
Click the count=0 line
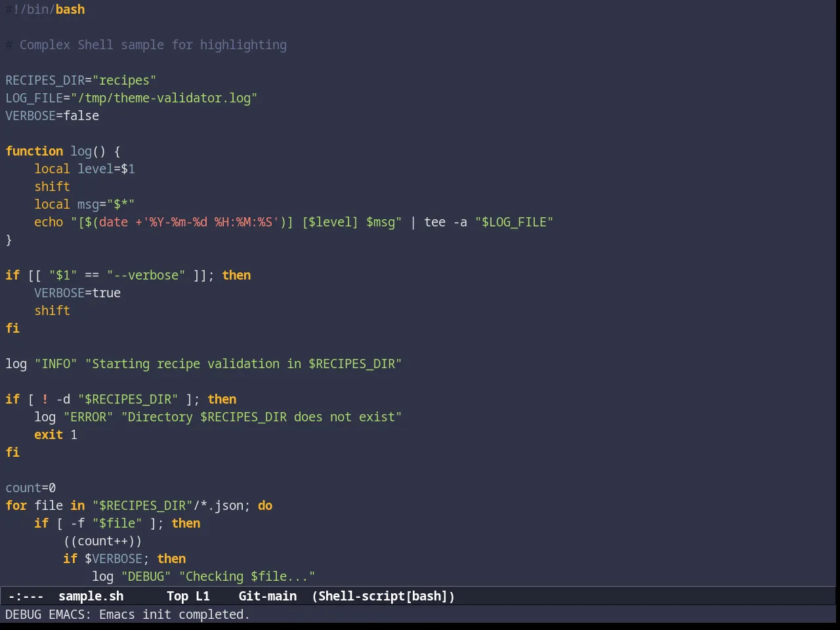31,488
